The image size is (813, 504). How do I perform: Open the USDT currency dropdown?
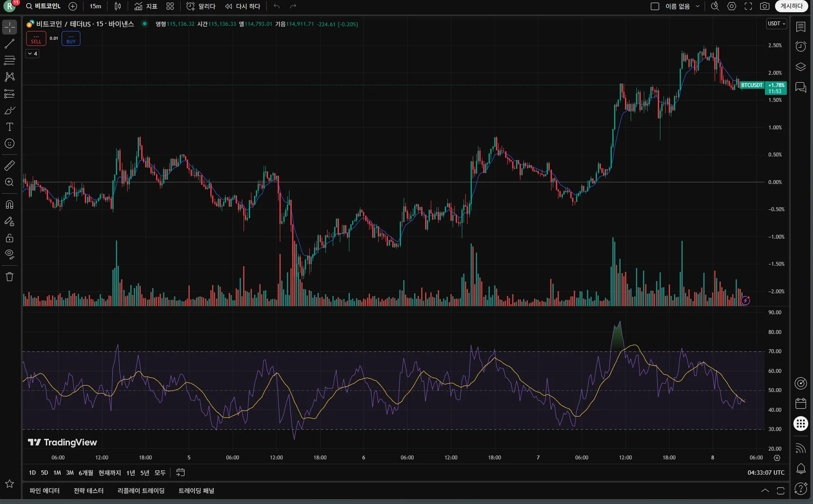(777, 24)
